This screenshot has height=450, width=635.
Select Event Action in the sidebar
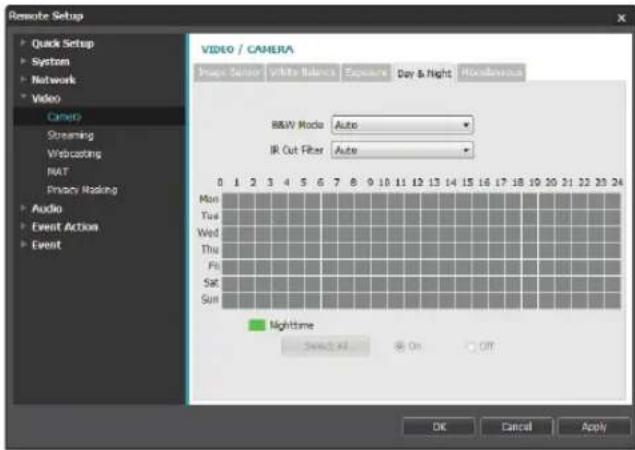(x=65, y=227)
